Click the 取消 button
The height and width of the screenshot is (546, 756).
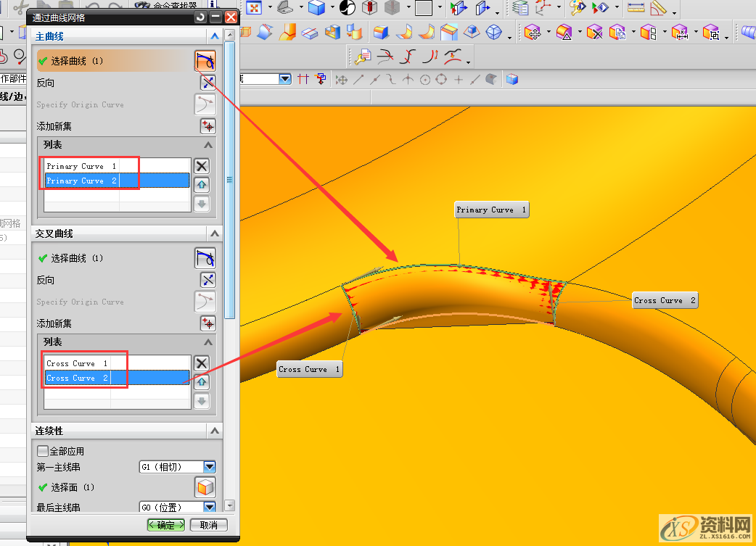pyautogui.click(x=208, y=525)
